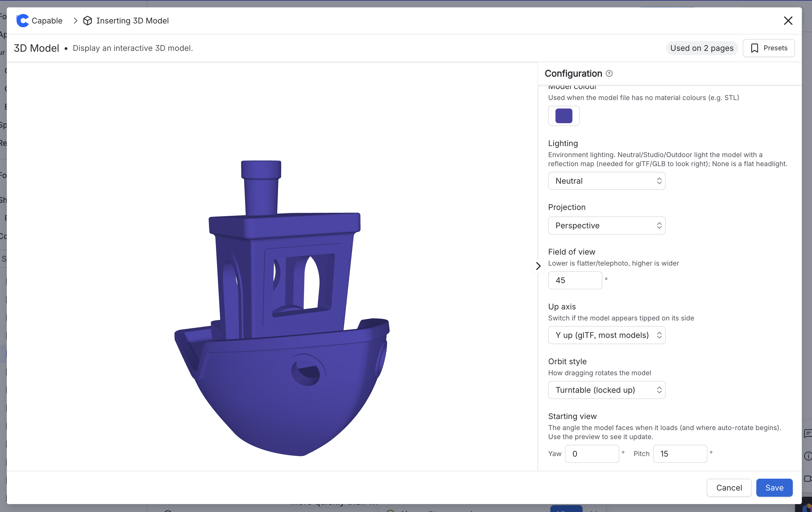Open Configuration help info icon
The width and height of the screenshot is (812, 512).
coord(609,73)
